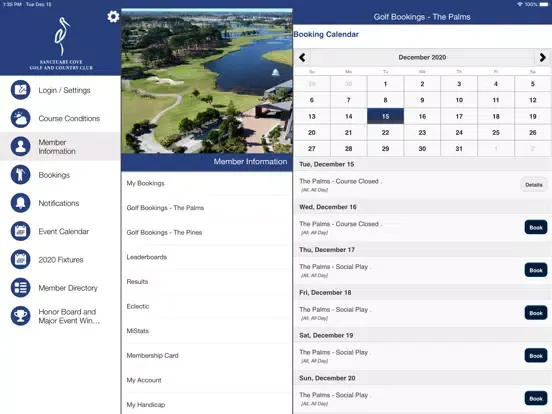This screenshot has width=552, height=414.
Task: Select December 1 on calendar
Action: 385,84
